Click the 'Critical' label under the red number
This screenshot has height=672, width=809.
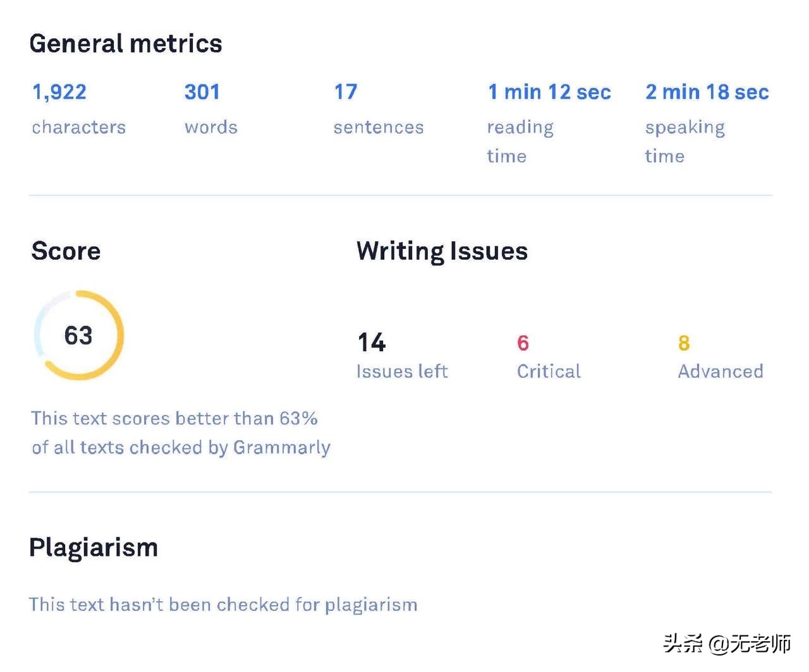click(549, 371)
